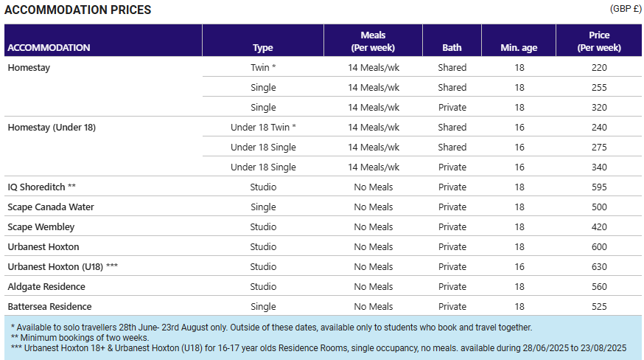Click the ACCOMMODATION column header
The image size is (644, 360).
pos(49,48)
